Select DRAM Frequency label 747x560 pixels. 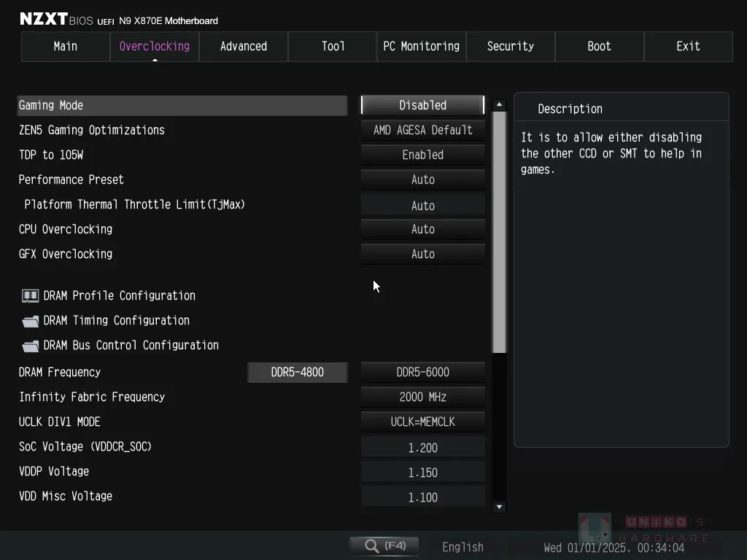tap(60, 372)
